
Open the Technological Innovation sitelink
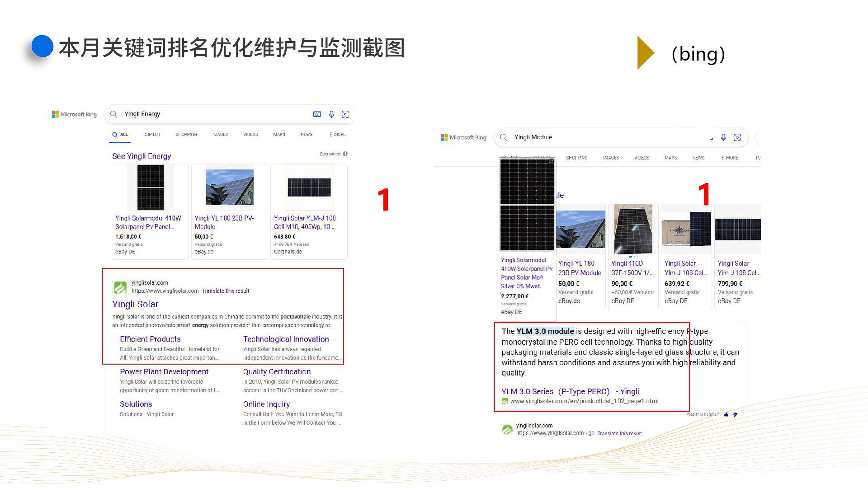[286, 339]
